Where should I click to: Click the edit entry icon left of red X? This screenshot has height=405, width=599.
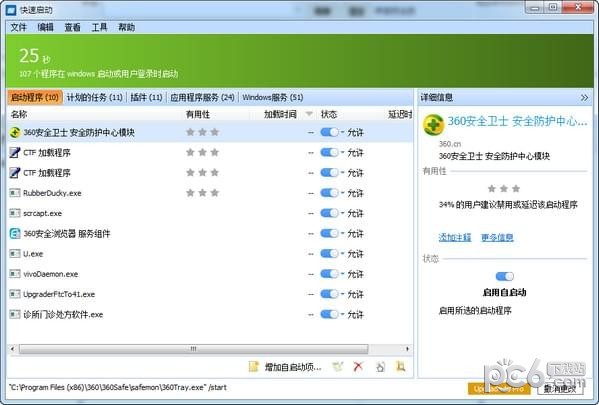point(337,367)
